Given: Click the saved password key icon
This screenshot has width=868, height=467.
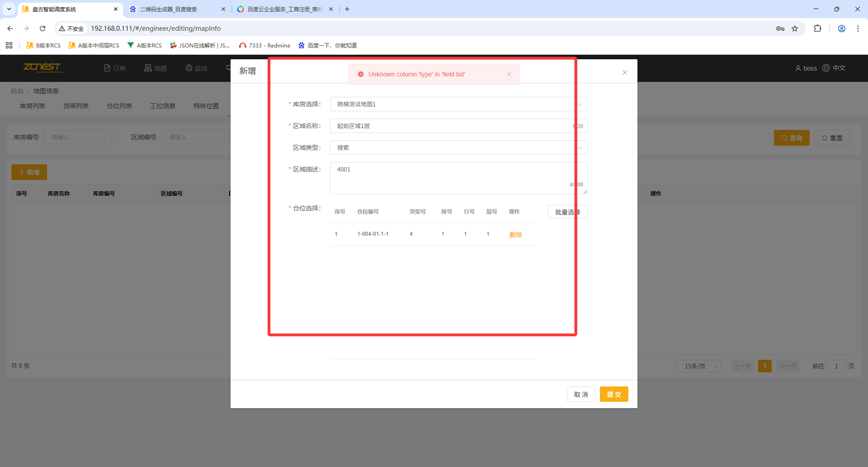Looking at the screenshot, I should point(780,29).
